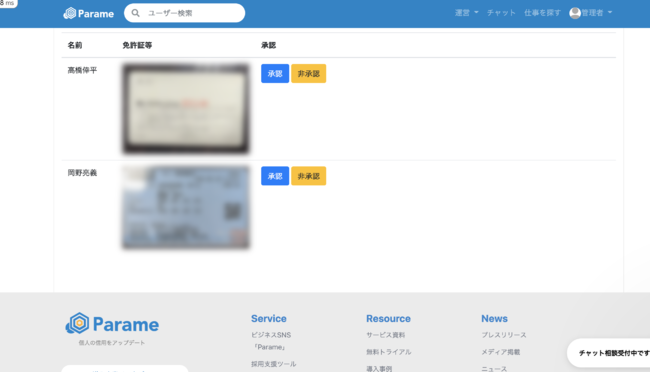Click the Parame logo in the header
Screen dimensions: 650x373
(x=88, y=13)
